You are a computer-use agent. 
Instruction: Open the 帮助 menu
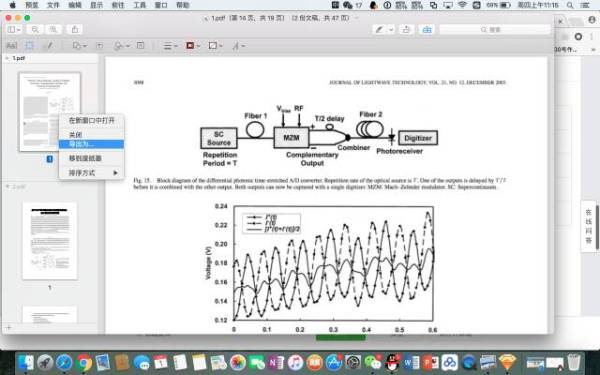point(183,5)
